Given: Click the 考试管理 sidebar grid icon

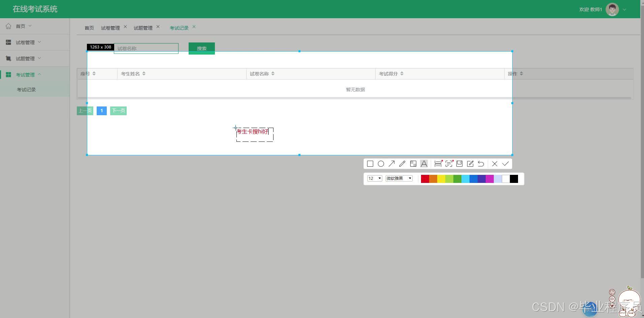Looking at the screenshot, I should click(x=8, y=74).
